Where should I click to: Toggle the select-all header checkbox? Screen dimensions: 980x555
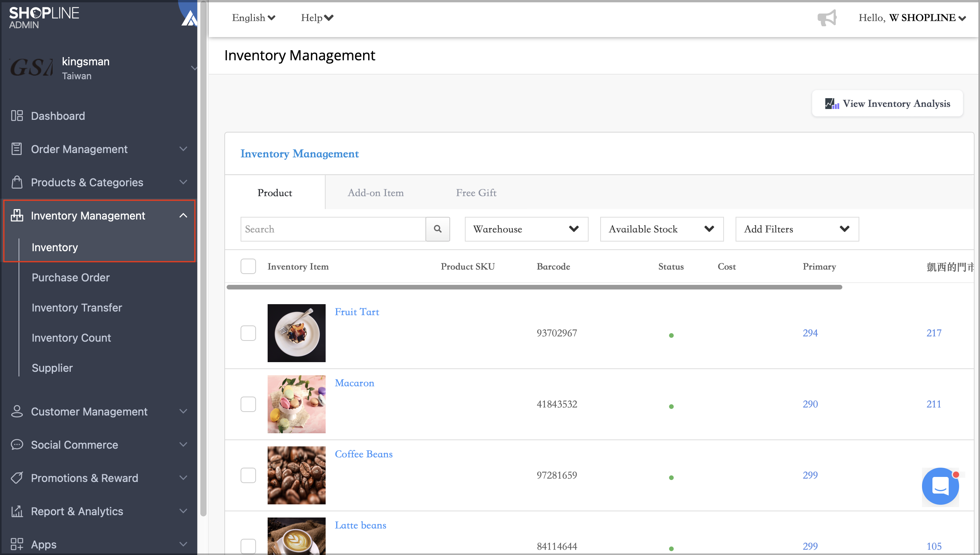[x=248, y=266]
